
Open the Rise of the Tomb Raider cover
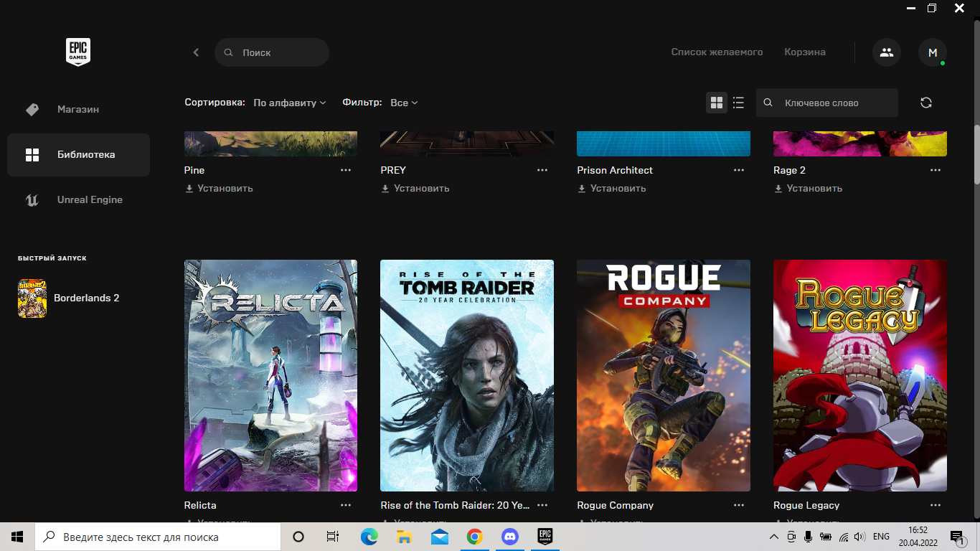click(x=467, y=375)
